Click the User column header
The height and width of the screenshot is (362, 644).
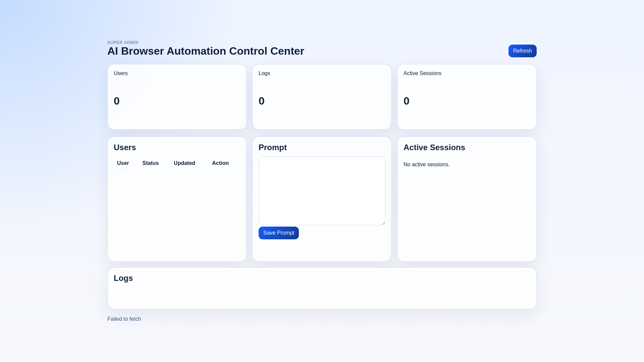123,163
